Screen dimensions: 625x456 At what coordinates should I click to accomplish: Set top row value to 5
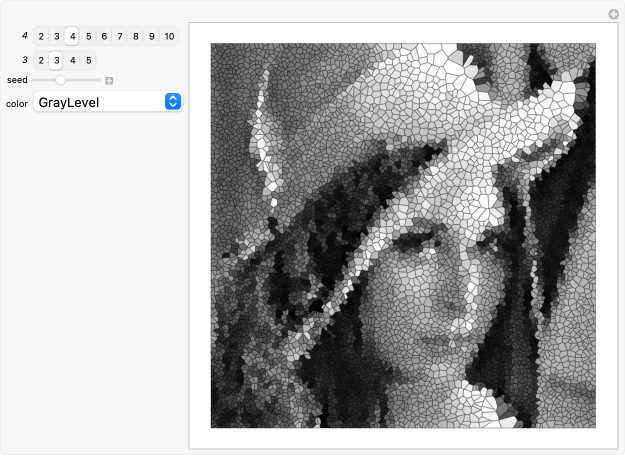(88, 37)
